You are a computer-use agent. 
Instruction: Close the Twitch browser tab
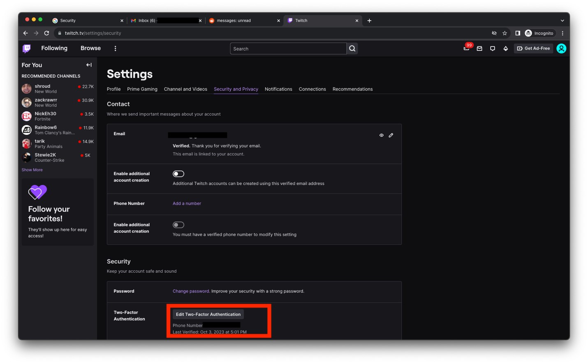pyautogui.click(x=357, y=21)
